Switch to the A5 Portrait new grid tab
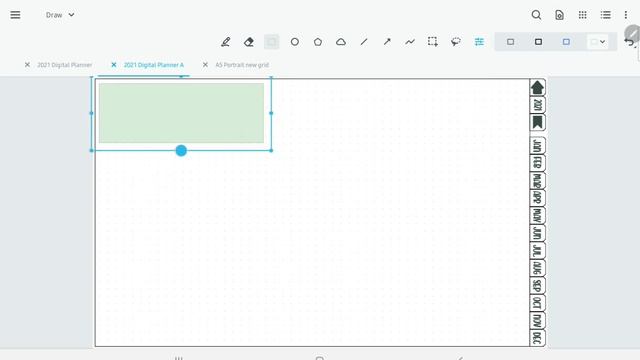640x360 pixels. (242, 65)
